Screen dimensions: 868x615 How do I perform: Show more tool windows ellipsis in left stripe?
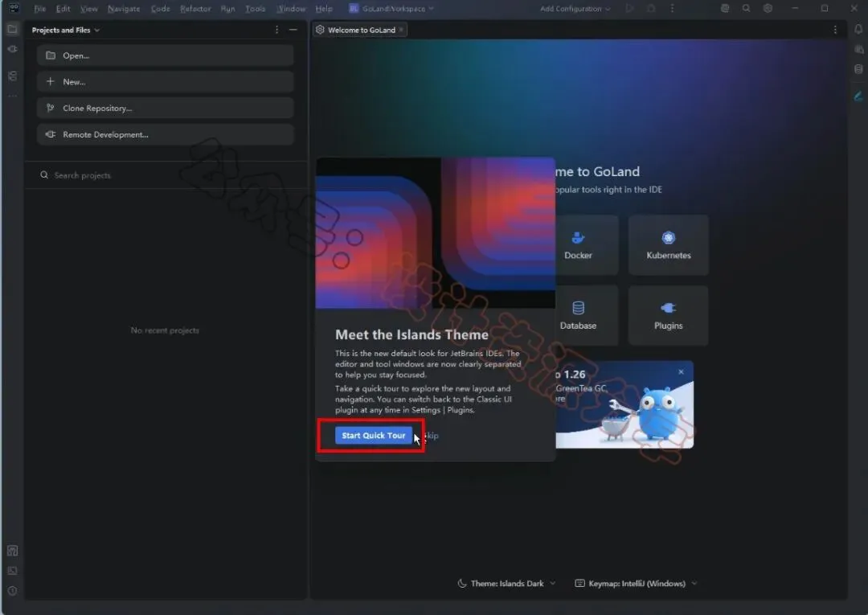(x=12, y=96)
